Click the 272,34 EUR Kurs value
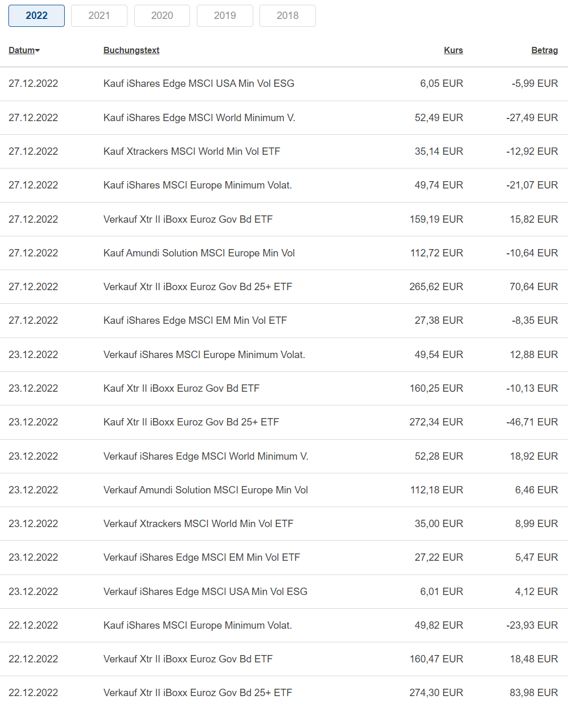The image size is (588, 704). (x=436, y=422)
